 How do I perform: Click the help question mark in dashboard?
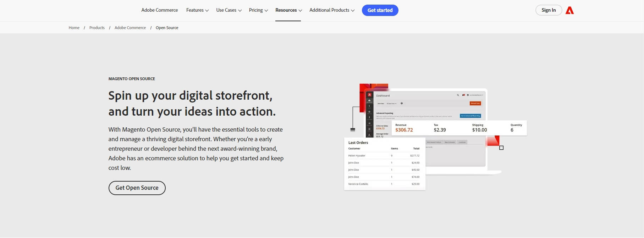pyautogui.click(x=402, y=103)
